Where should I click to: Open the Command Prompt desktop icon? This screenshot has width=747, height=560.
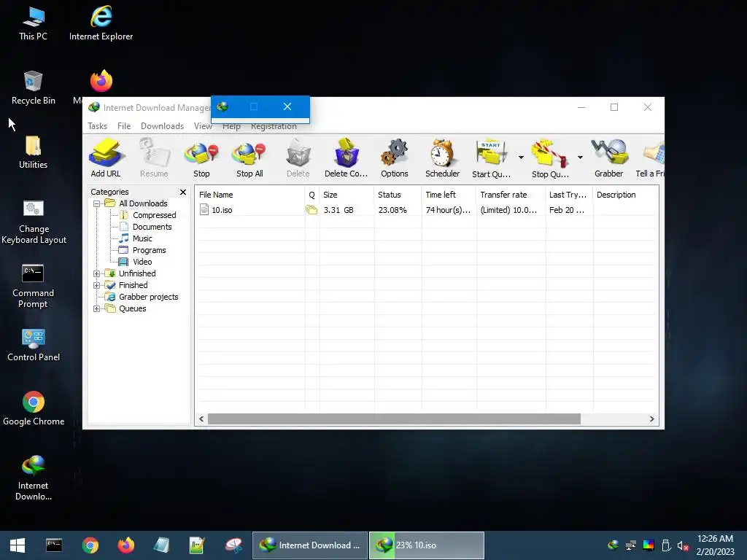[x=34, y=287]
